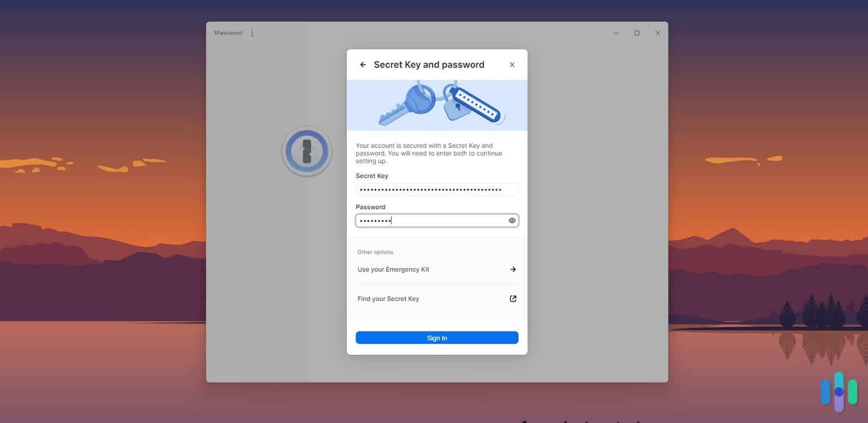Dismiss the dialog with the X button
868x423 pixels.
pyautogui.click(x=512, y=64)
